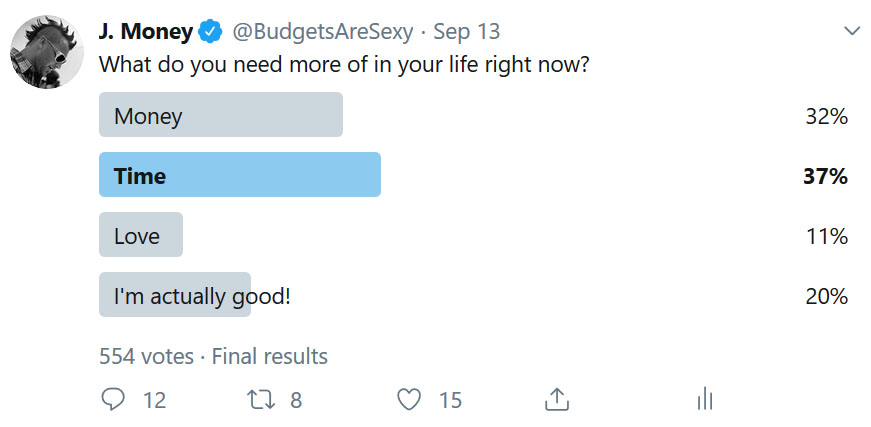
Task: Click the J. Money display name
Action: 145,32
